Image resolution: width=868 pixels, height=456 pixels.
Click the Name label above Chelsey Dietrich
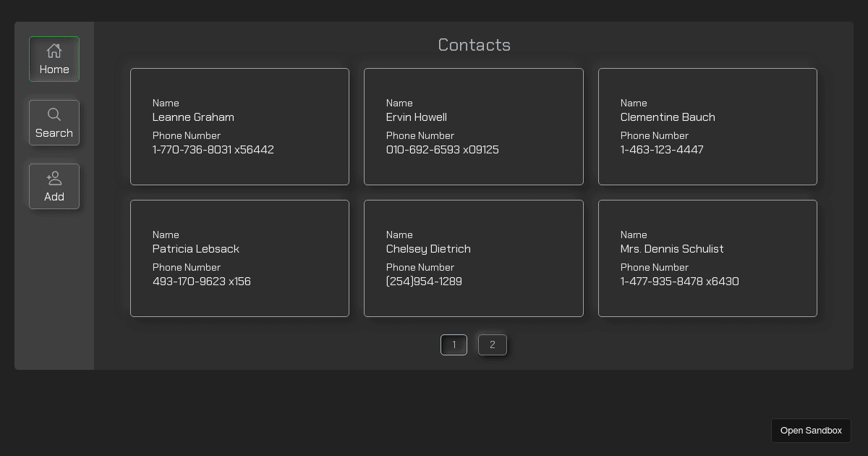[x=399, y=235]
